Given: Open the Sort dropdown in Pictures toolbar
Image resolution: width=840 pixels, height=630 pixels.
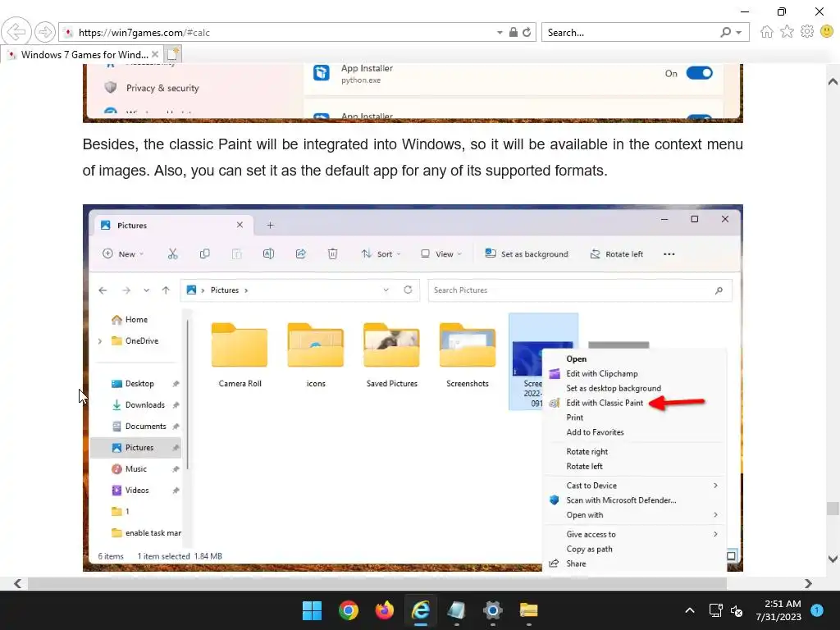Looking at the screenshot, I should click(x=381, y=254).
